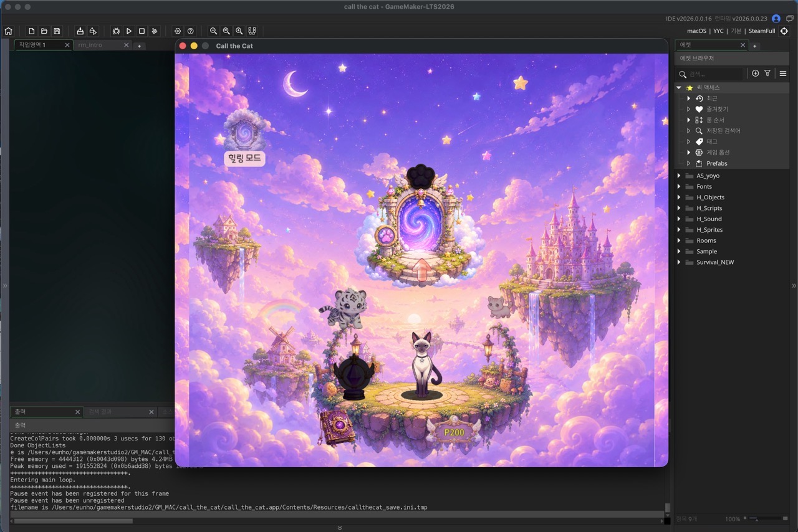Reset workspace zoom level
The image size is (798, 532).
coord(226,31)
